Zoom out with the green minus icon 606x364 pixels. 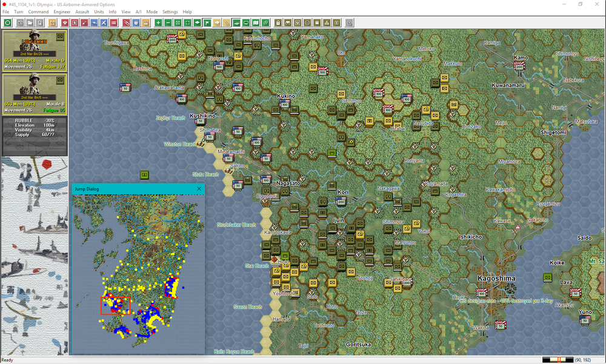coord(168,23)
